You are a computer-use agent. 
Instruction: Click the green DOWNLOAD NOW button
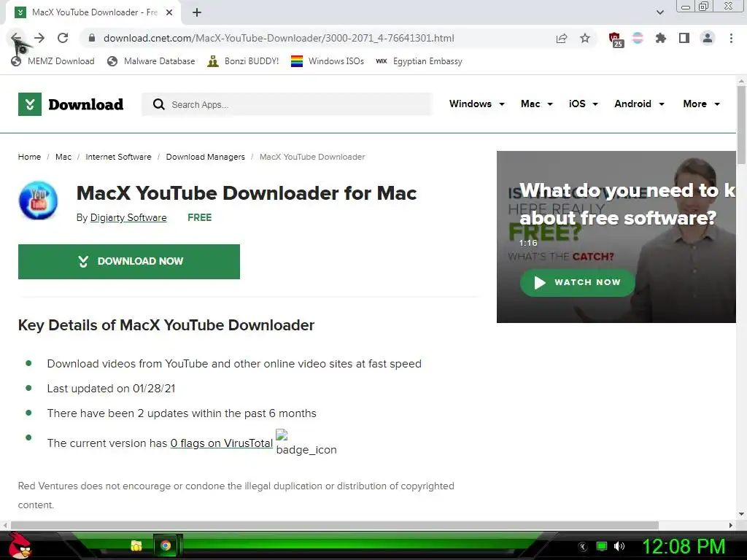pyautogui.click(x=129, y=262)
